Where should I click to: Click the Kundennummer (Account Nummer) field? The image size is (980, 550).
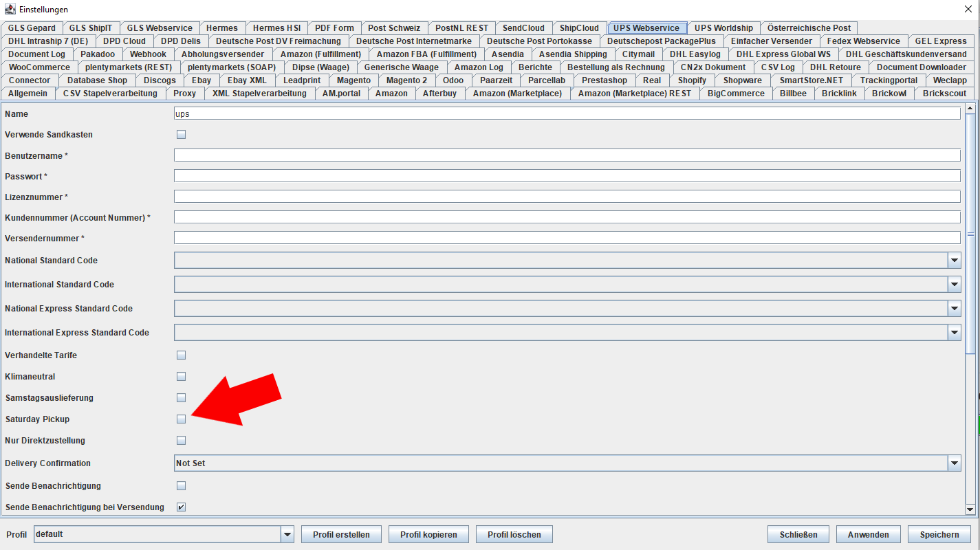[x=567, y=217]
